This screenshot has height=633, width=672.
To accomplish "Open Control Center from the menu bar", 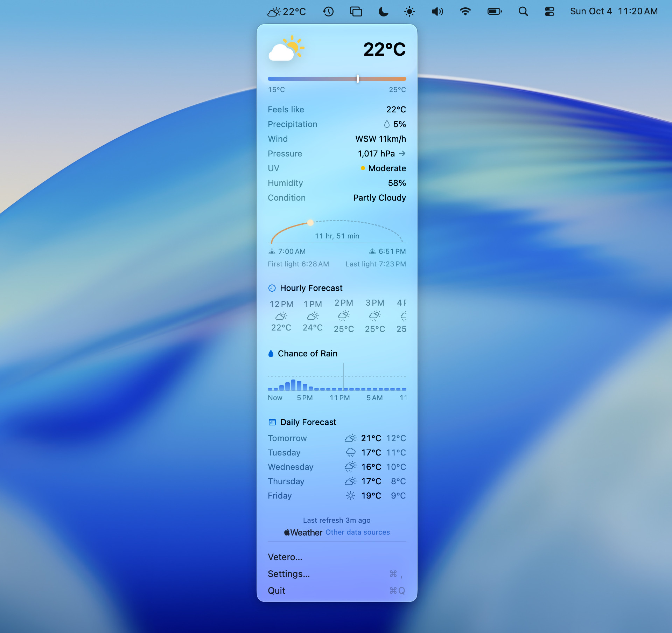I will pos(549,12).
